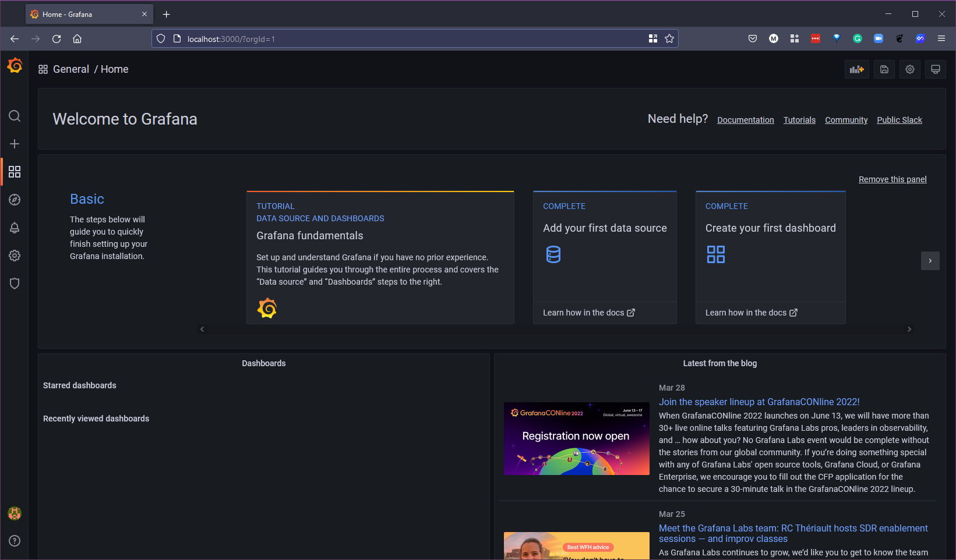The height and width of the screenshot is (560, 956).
Task: Open the Configuration gear in sidebar
Action: [15, 256]
